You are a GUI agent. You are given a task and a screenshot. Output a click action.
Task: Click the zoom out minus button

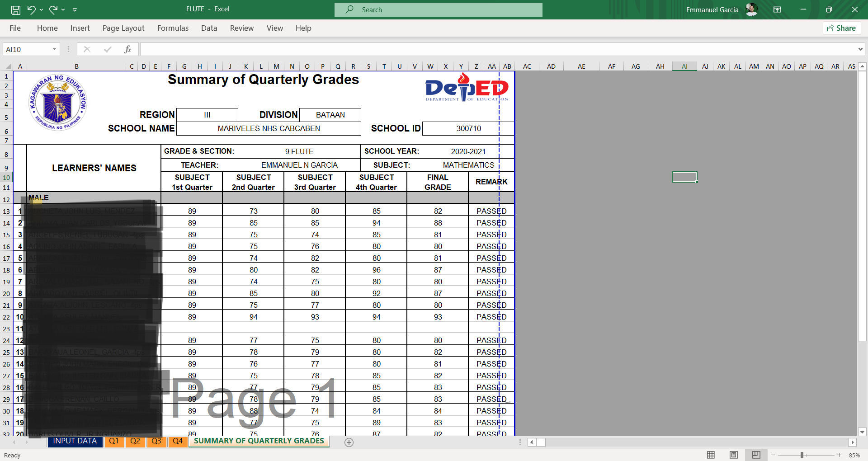point(773,455)
